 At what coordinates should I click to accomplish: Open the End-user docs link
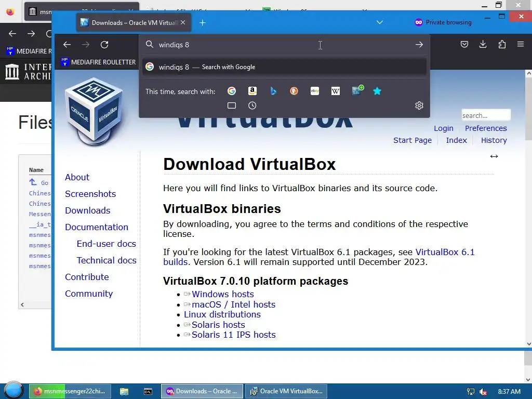(106, 244)
